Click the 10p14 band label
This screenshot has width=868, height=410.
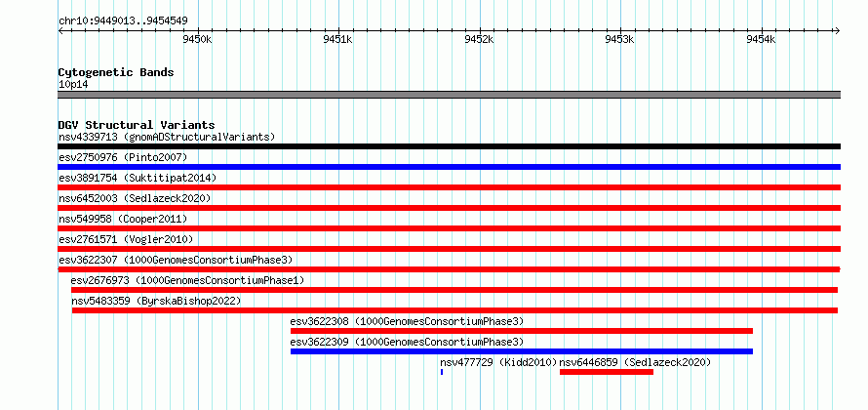[73, 85]
